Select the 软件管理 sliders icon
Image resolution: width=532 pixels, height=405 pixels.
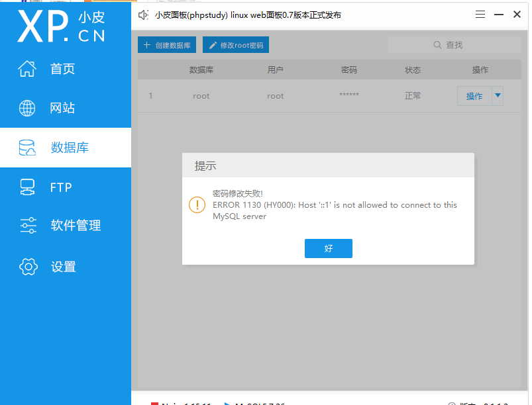point(27,226)
